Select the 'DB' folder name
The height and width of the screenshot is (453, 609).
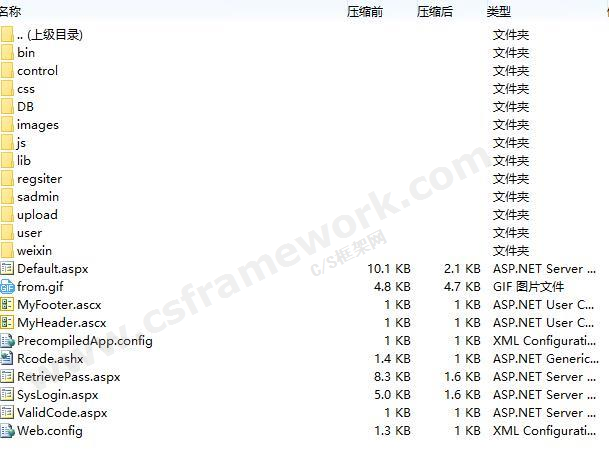pos(25,106)
